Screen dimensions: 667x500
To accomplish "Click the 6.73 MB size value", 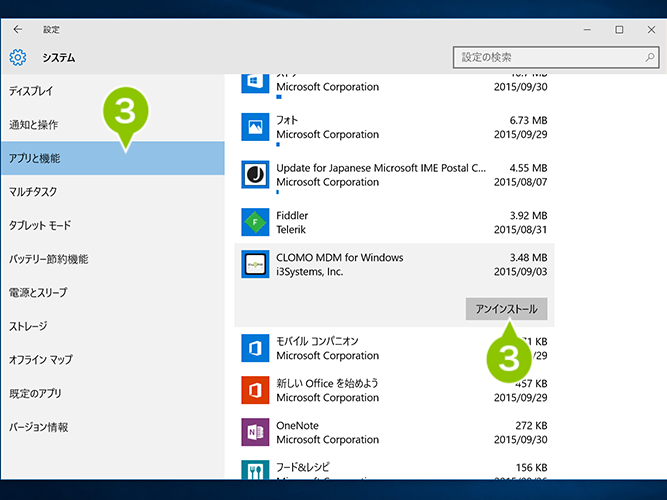I will pyautogui.click(x=528, y=120).
